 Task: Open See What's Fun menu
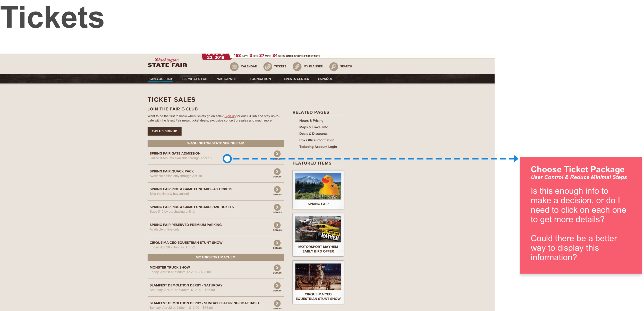pyautogui.click(x=194, y=79)
